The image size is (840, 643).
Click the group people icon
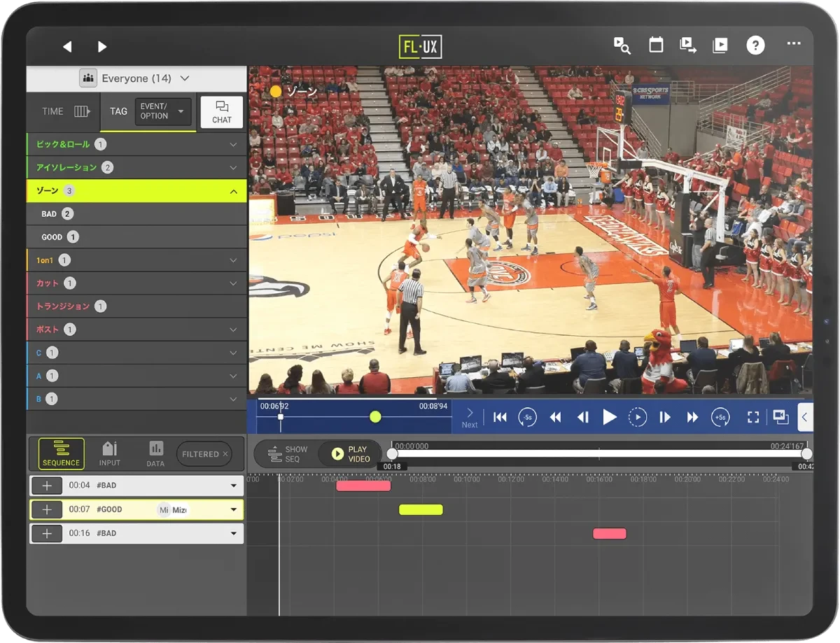(x=88, y=78)
